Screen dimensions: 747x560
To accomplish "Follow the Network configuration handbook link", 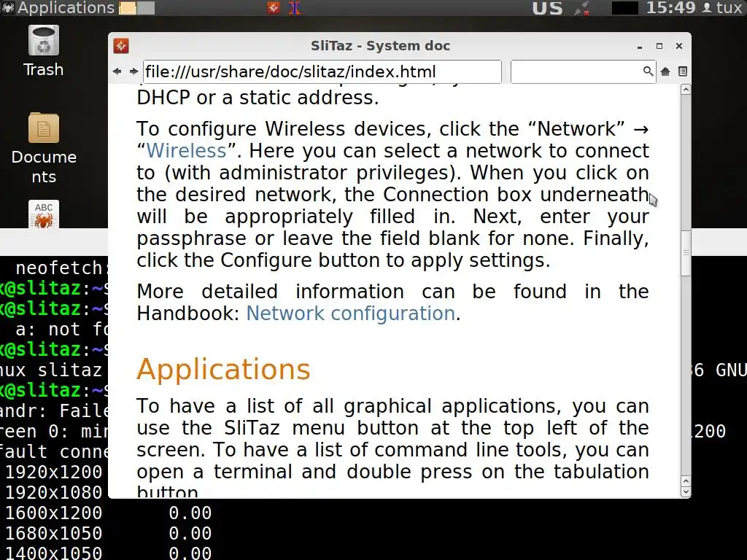I will [351, 314].
